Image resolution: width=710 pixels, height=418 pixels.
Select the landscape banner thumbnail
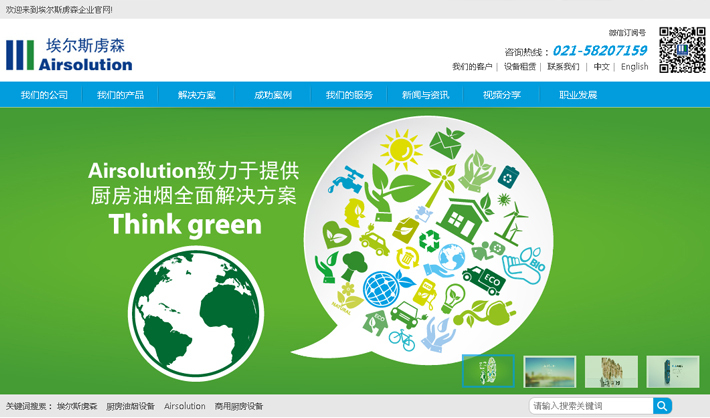tap(550, 372)
